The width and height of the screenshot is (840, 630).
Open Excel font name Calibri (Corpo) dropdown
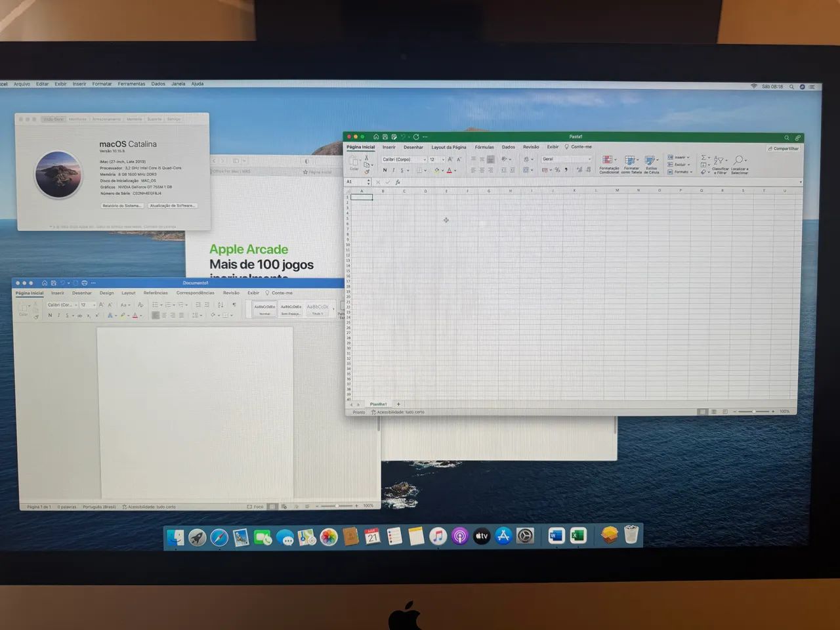click(x=404, y=159)
